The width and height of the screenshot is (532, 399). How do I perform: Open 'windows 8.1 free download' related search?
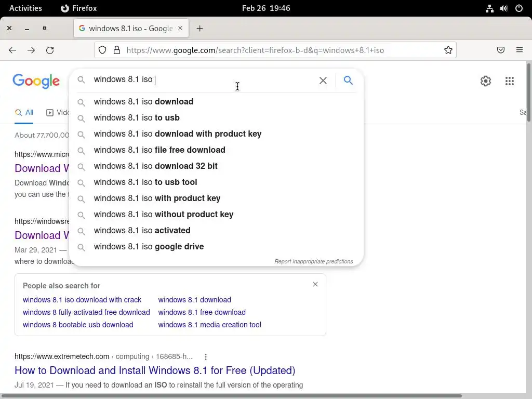pos(202,312)
